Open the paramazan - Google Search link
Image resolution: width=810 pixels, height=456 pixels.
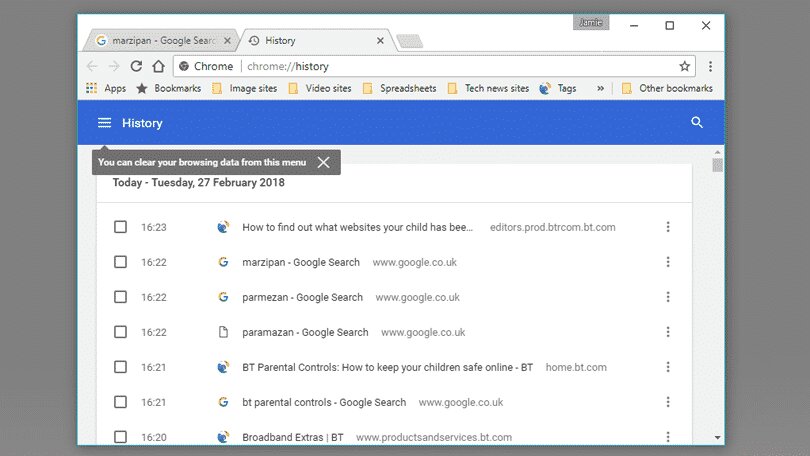coord(305,332)
